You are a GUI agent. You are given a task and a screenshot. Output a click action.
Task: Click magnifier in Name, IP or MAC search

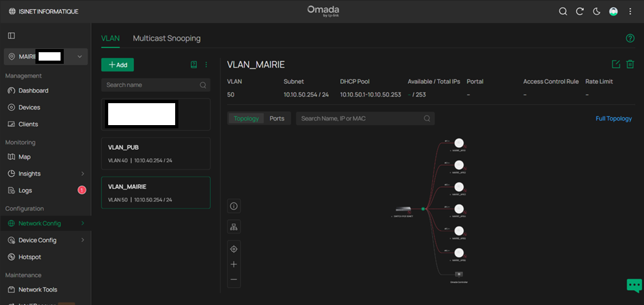click(x=427, y=119)
